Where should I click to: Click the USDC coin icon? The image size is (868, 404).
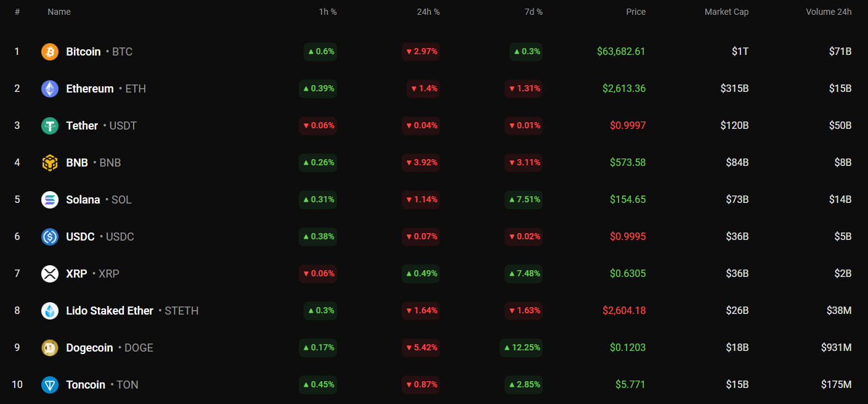[x=50, y=237]
